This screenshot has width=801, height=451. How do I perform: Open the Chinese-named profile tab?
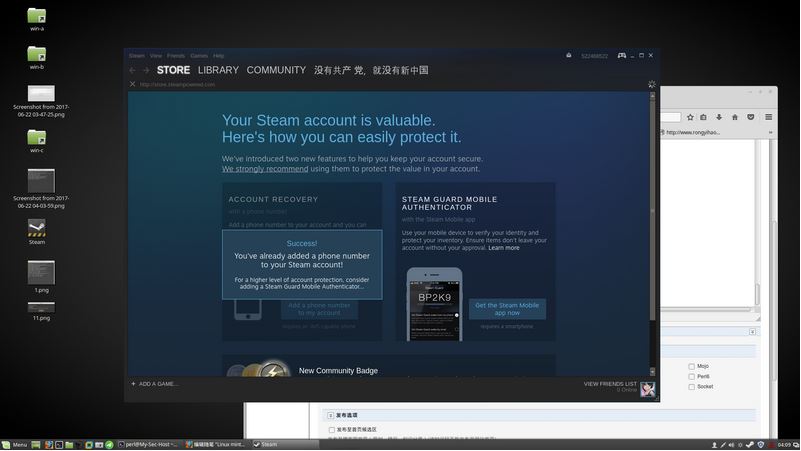click(371, 70)
